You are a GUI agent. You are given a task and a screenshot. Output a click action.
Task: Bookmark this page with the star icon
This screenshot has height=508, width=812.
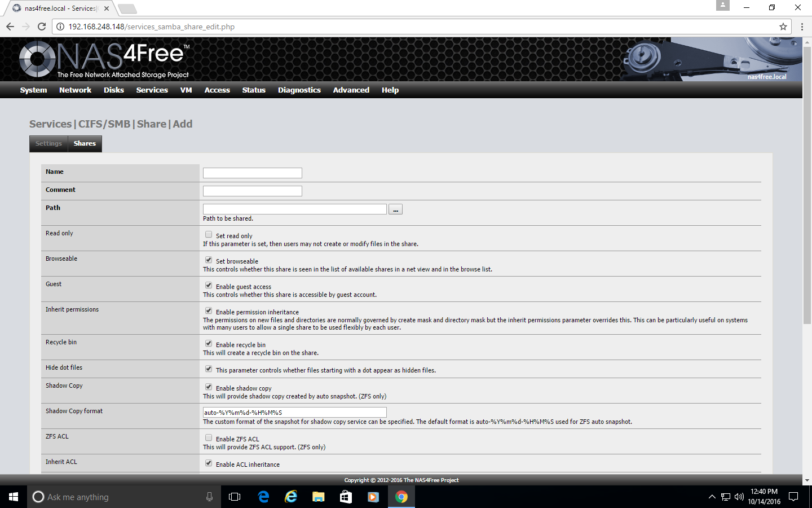[783, 27]
